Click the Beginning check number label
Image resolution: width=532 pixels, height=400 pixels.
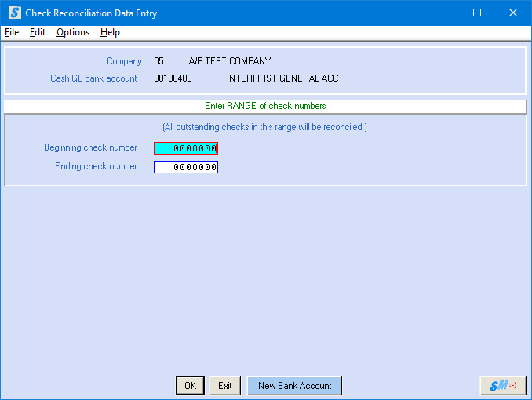coord(90,147)
